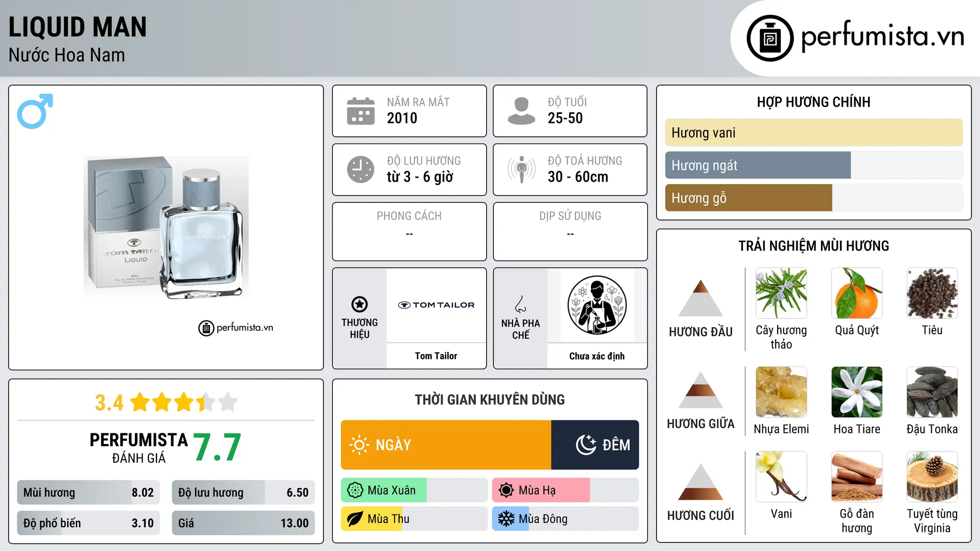Click the Mùa Đông season bar
Image resolution: width=980 pixels, height=551 pixels.
coord(565,519)
